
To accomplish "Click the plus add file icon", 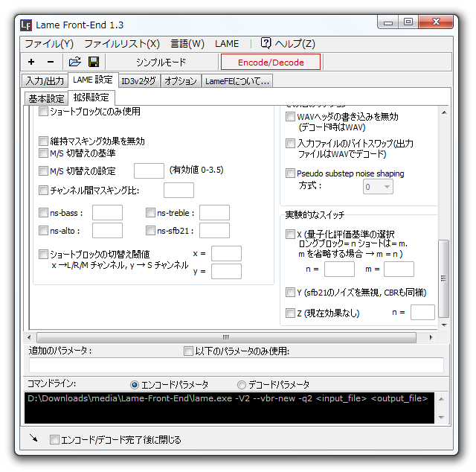I will click(x=31, y=62).
